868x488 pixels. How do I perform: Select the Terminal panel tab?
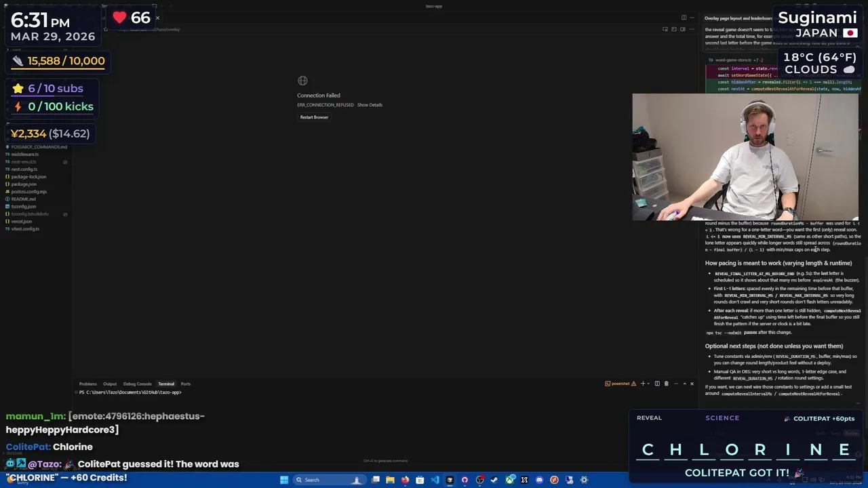tap(166, 384)
